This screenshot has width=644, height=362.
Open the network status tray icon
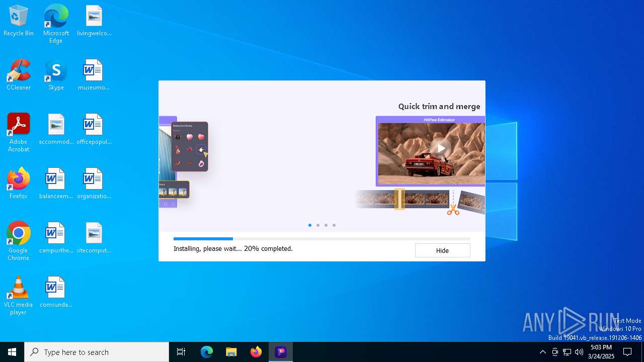pyautogui.click(x=567, y=352)
